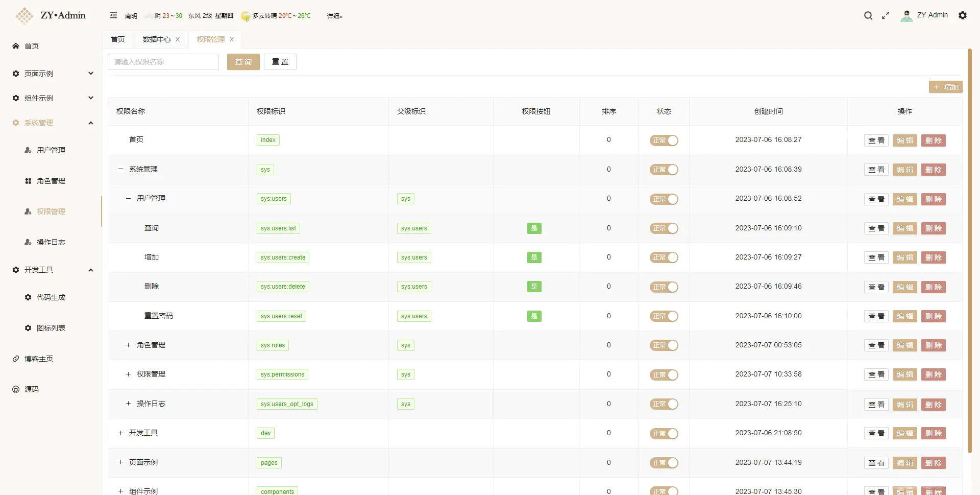This screenshot has height=495, width=980.
Task: Expand the 页面示例 tree row
Action: [x=120, y=462]
